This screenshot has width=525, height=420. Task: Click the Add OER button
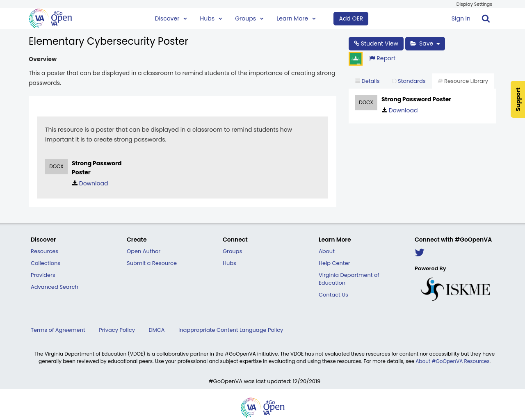[351, 18]
